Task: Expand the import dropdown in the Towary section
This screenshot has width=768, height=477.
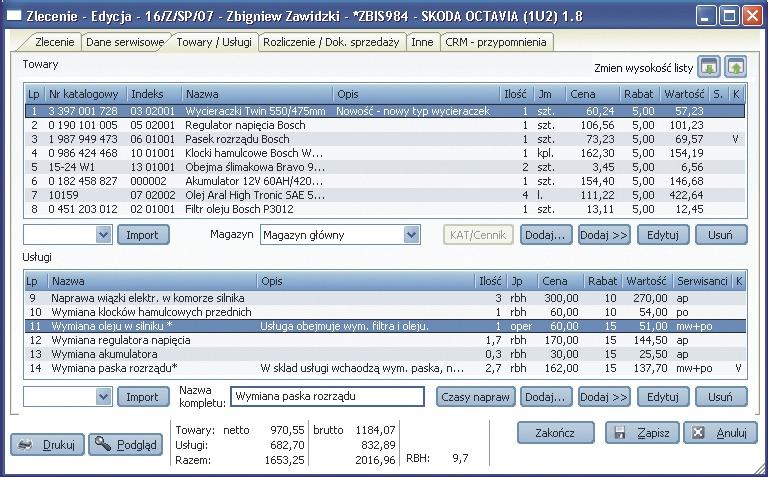Action: (103, 235)
